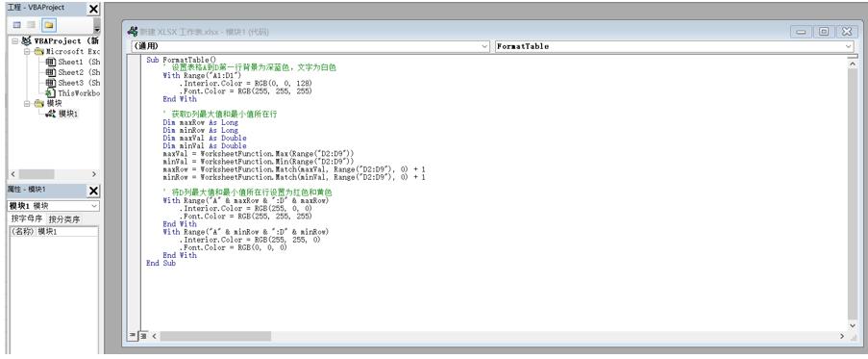Viewport: 868px width, 359px height.
Task: Switch to 按分类序 tab in Properties
Action: tap(63, 219)
